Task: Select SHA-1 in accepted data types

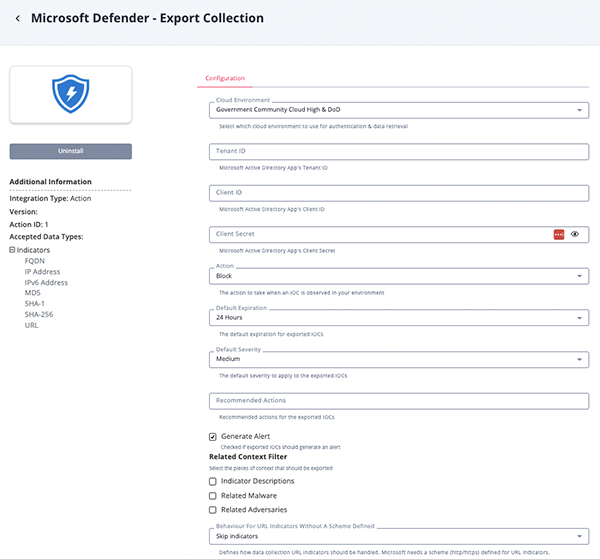Action: click(34, 304)
